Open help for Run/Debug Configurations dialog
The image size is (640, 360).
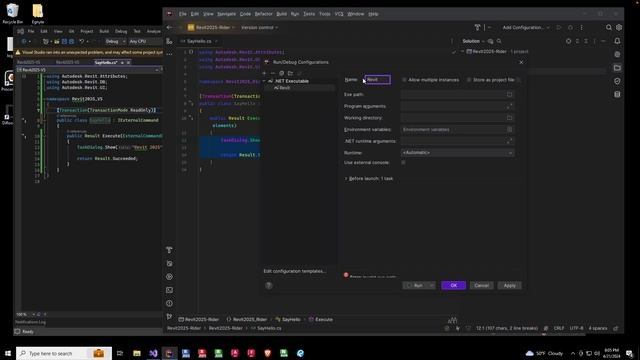coord(269,285)
